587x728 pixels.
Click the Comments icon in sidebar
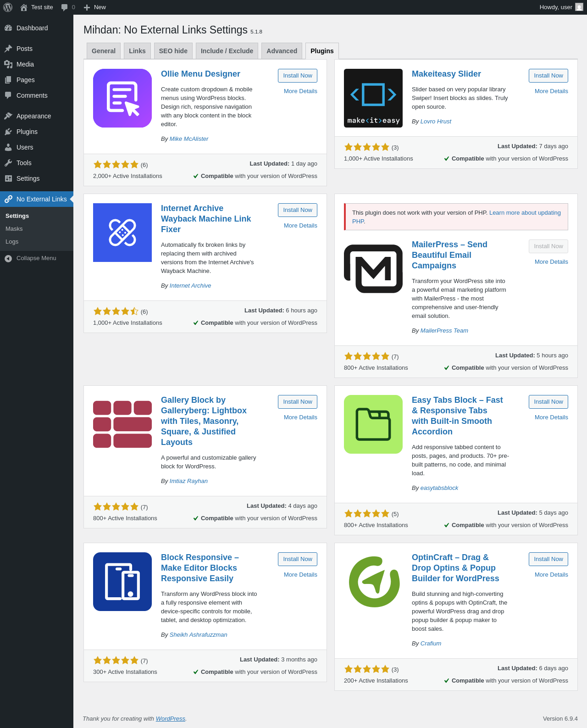(8, 95)
